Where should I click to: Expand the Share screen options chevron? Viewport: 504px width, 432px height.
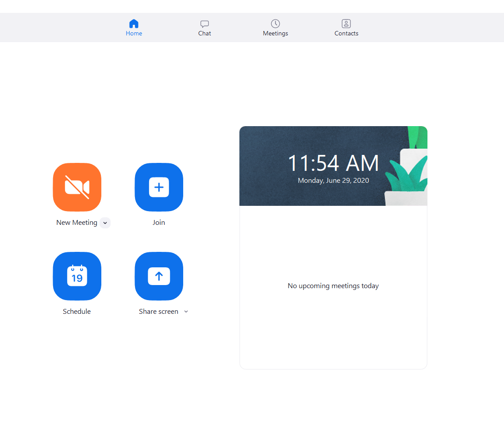click(186, 312)
